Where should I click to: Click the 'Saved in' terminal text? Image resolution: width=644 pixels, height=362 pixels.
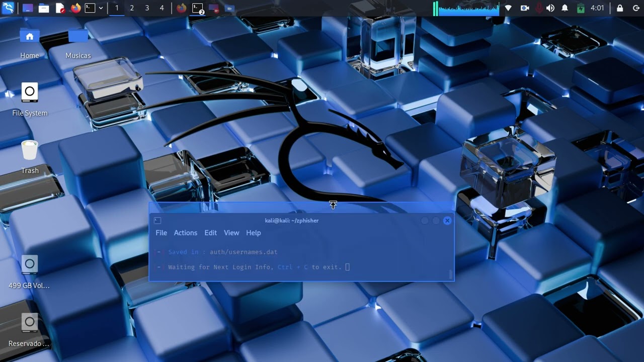point(183,252)
